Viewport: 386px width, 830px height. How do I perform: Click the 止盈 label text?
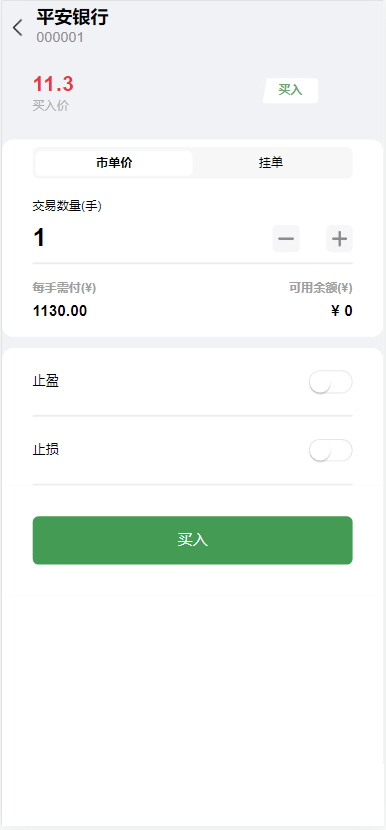click(x=46, y=382)
